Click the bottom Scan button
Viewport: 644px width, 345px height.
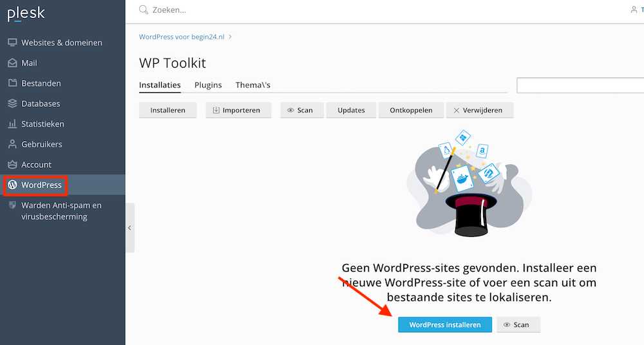pyautogui.click(x=518, y=324)
